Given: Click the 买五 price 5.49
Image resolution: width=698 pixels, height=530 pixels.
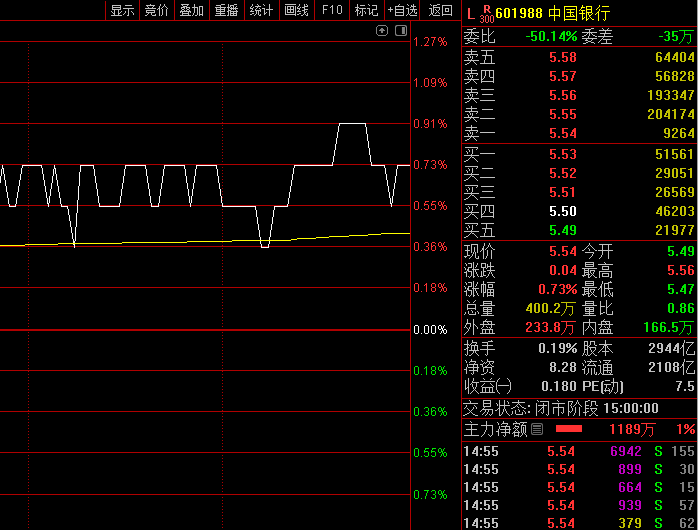Looking at the screenshot, I should pyautogui.click(x=563, y=231).
